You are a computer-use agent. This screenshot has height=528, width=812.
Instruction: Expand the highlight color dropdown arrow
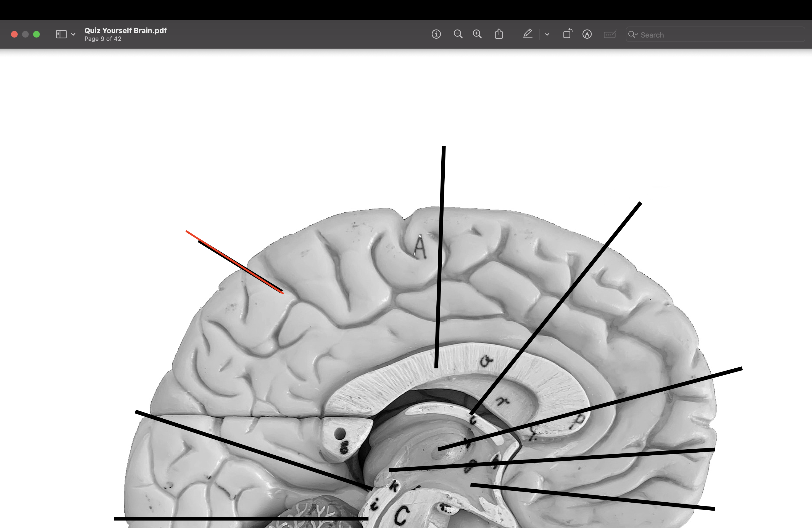[x=547, y=35]
